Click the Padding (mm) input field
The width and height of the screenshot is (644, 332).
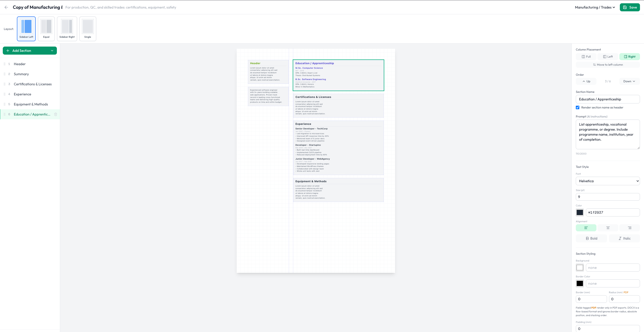click(608, 328)
